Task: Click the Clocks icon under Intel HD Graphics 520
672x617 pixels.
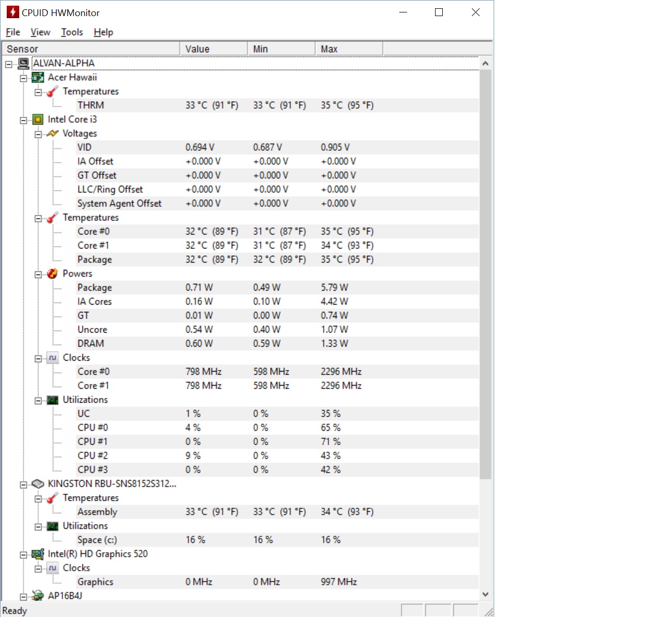Action: 52,568
